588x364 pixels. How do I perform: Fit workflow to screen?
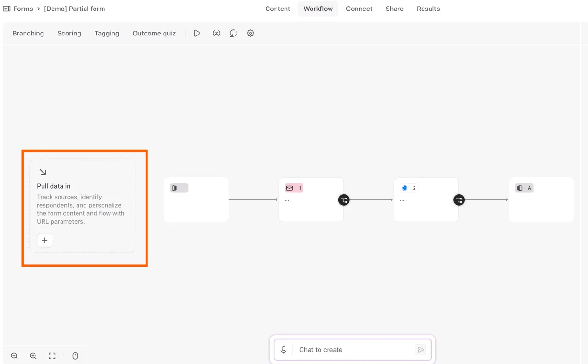(x=52, y=356)
